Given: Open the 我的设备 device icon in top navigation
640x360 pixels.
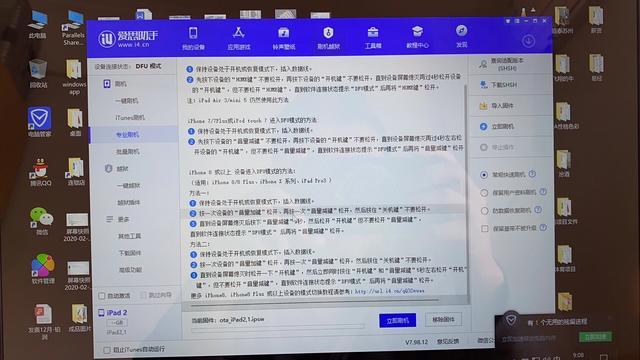Looking at the screenshot, I should 193,33.
